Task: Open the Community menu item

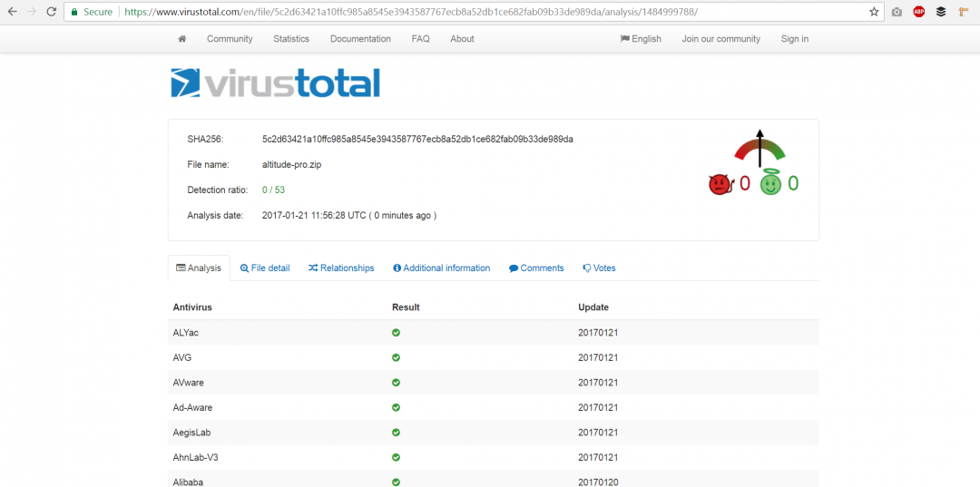Action: point(230,39)
